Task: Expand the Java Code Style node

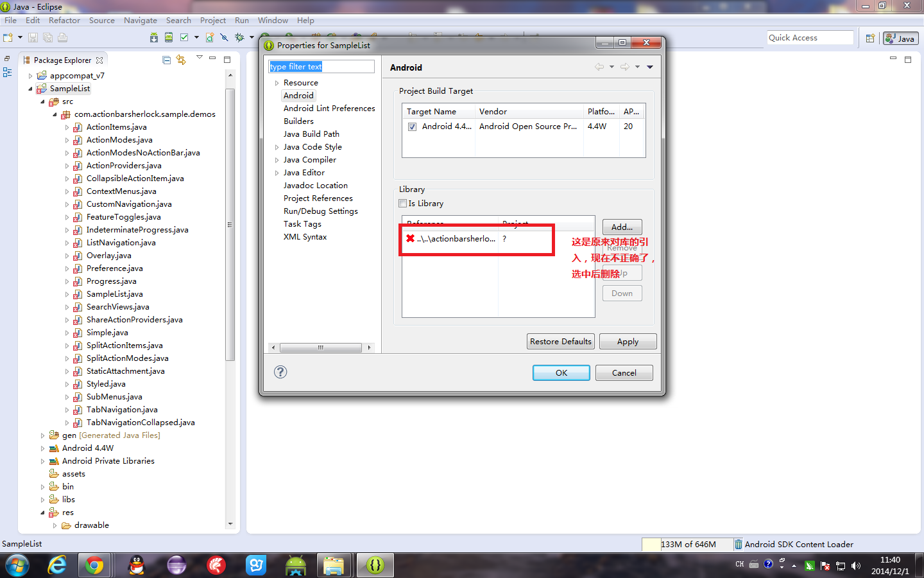Action: tap(277, 147)
